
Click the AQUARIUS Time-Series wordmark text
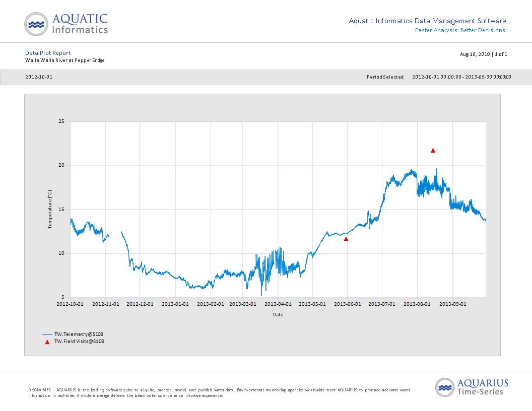click(483, 387)
